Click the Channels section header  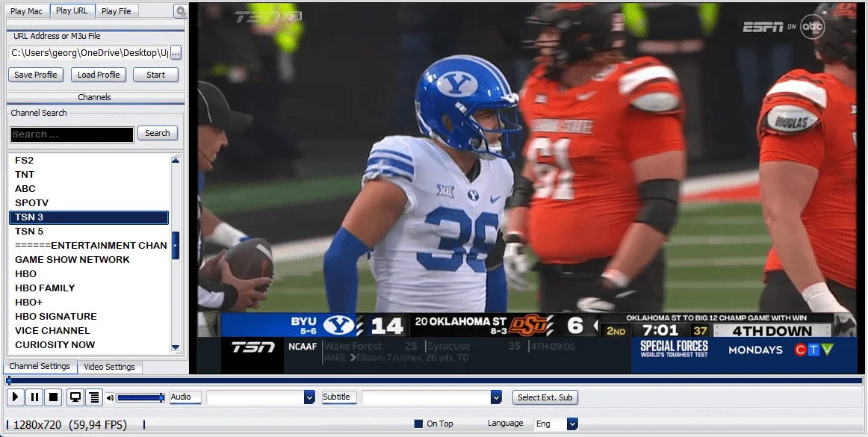click(x=95, y=97)
